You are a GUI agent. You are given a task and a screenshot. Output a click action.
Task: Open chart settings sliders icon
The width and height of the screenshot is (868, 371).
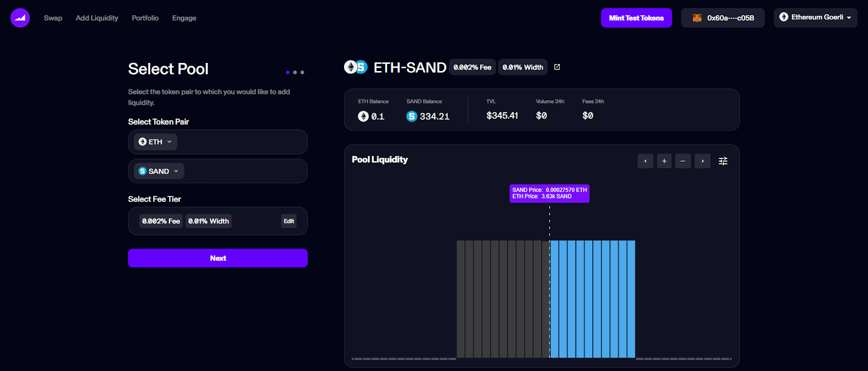[723, 161]
